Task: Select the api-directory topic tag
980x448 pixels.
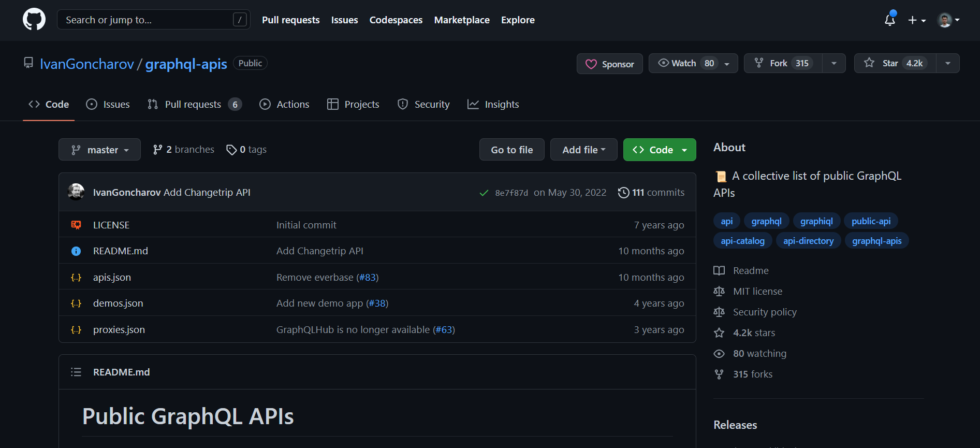Action: (808, 241)
